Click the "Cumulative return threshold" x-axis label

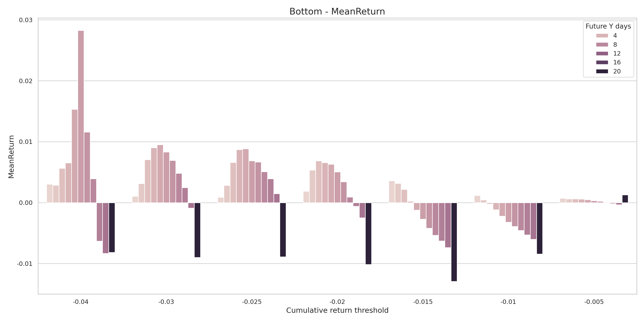337,310
